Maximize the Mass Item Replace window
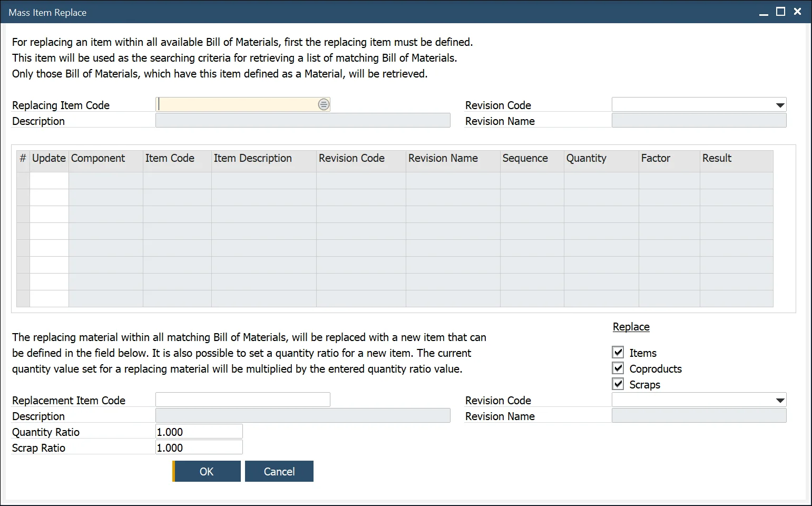 click(x=780, y=12)
